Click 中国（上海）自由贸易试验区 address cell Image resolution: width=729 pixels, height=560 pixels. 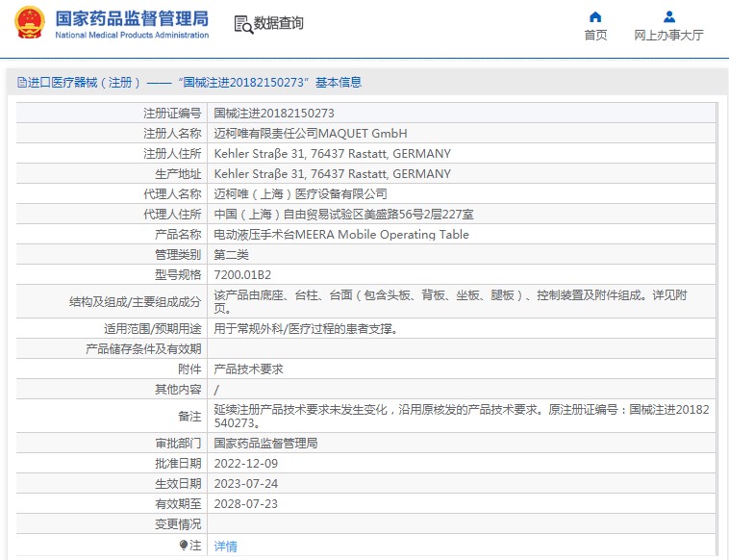[343, 214]
